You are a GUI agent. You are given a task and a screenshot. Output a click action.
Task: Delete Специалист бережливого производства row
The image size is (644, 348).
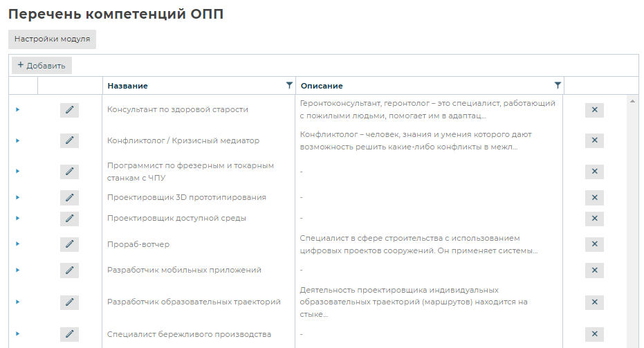tap(594, 335)
